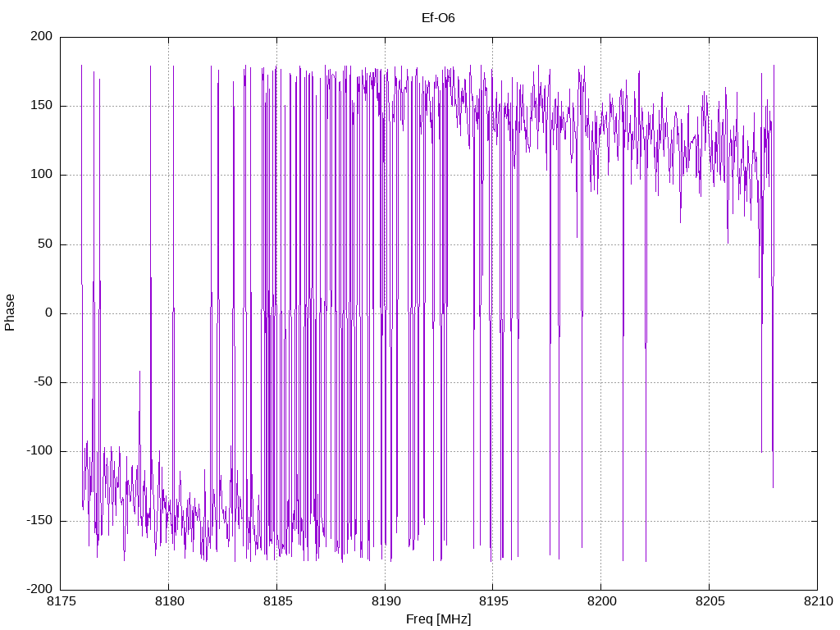Screen dimensions: 840x630
Task: Click y-axis tick label 0
Action: coord(48,313)
